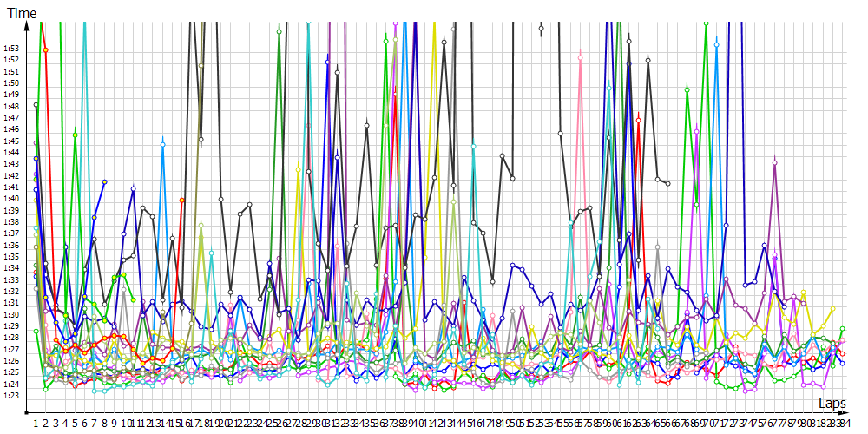The image size is (868, 434).
Task: Select the light blue peak at 1:45 on lap 13
Action: pos(162,142)
